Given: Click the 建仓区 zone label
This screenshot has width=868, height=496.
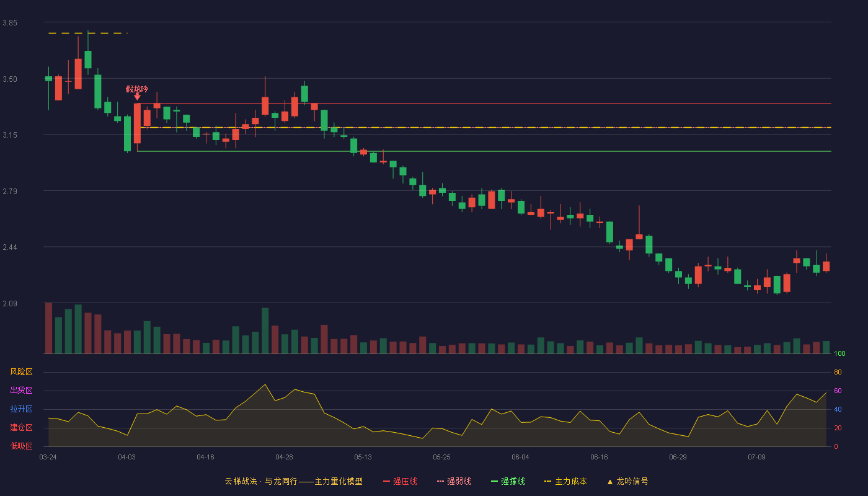Looking at the screenshot, I should click(x=21, y=428).
